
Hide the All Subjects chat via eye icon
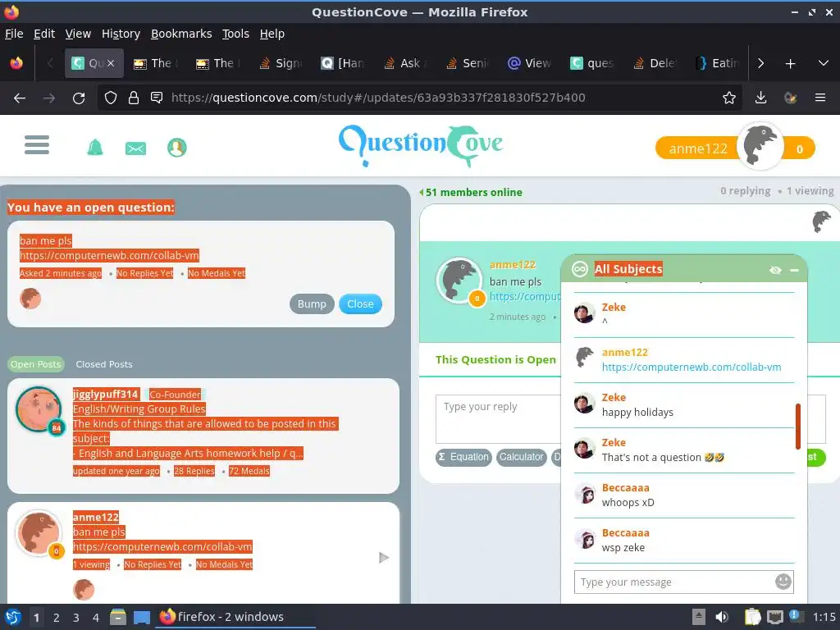point(774,270)
